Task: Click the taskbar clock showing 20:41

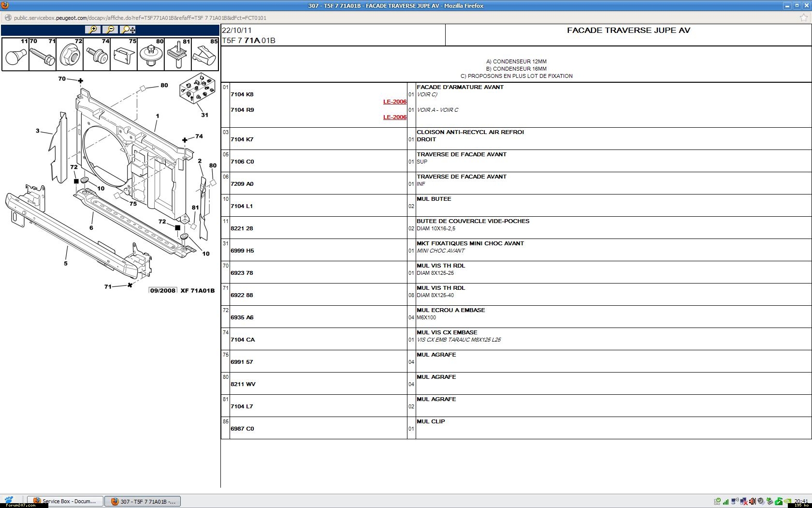Action: (801, 500)
